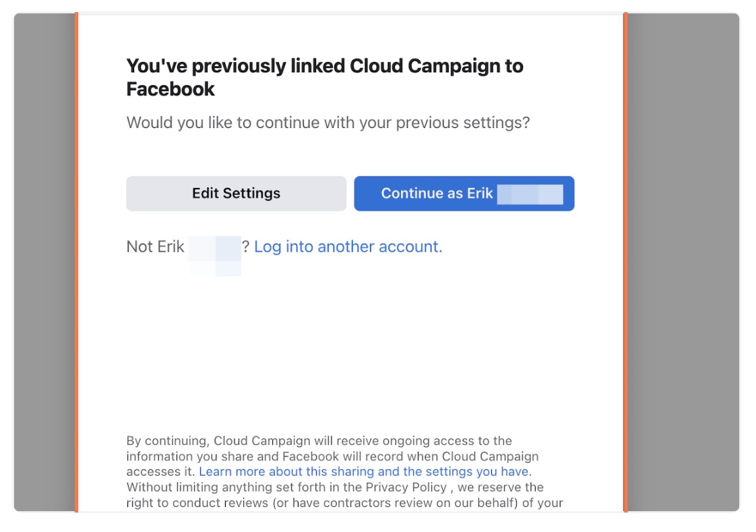Click the gray backdrop left of the dialog
The height and width of the screenshot is (532, 756).
pyautogui.click(x=44, y=263)
